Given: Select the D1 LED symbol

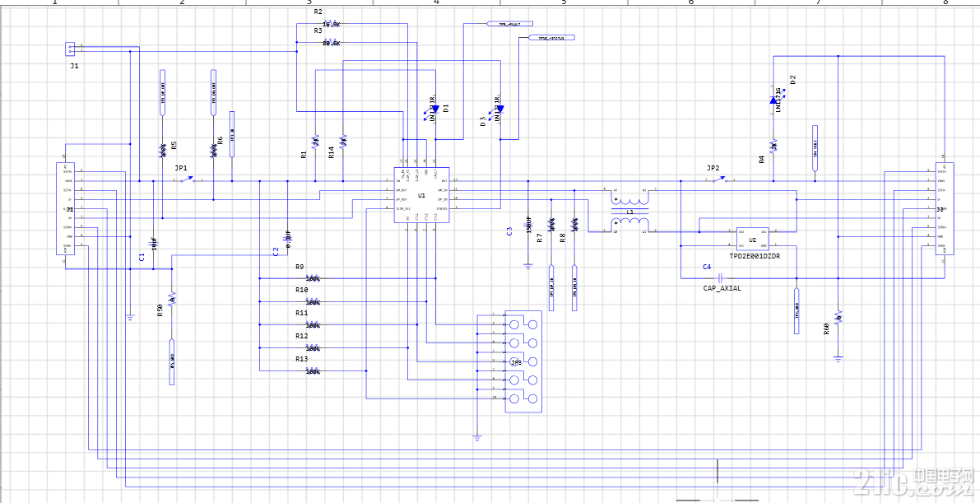Looking at the screenshot, I should 433,109.
